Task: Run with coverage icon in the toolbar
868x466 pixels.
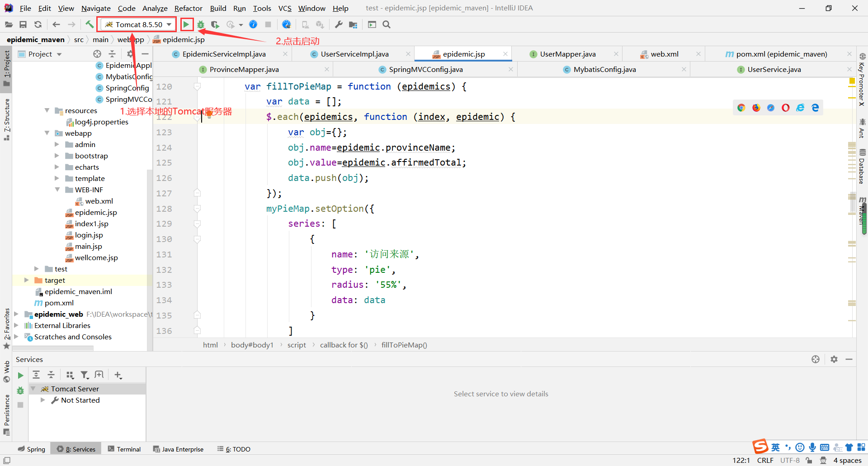Action: pos(215,24)
